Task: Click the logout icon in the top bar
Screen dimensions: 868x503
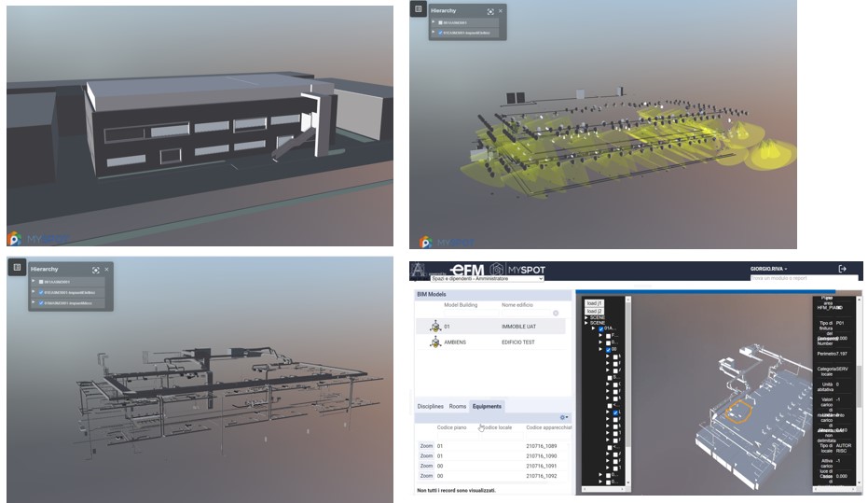Action: [842, 269]
